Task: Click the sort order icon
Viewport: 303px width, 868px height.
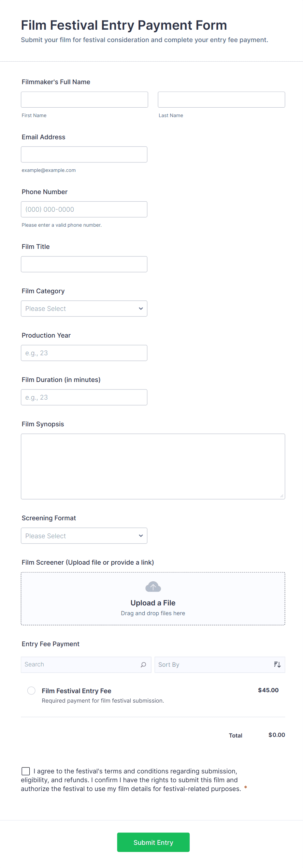Action: click(277, 664)
